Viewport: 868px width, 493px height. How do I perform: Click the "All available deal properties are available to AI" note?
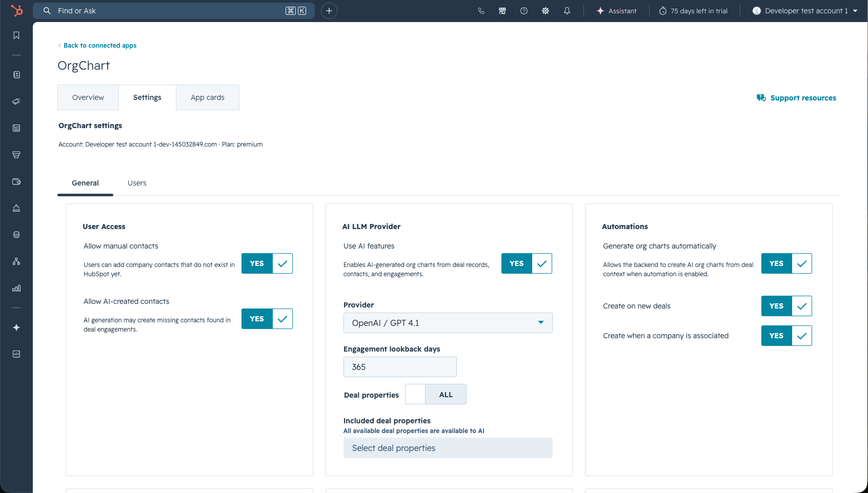[414, 431]
